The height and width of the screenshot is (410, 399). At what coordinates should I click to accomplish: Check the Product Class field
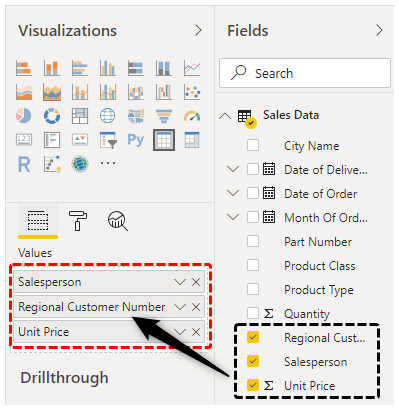tap(253, 265)
